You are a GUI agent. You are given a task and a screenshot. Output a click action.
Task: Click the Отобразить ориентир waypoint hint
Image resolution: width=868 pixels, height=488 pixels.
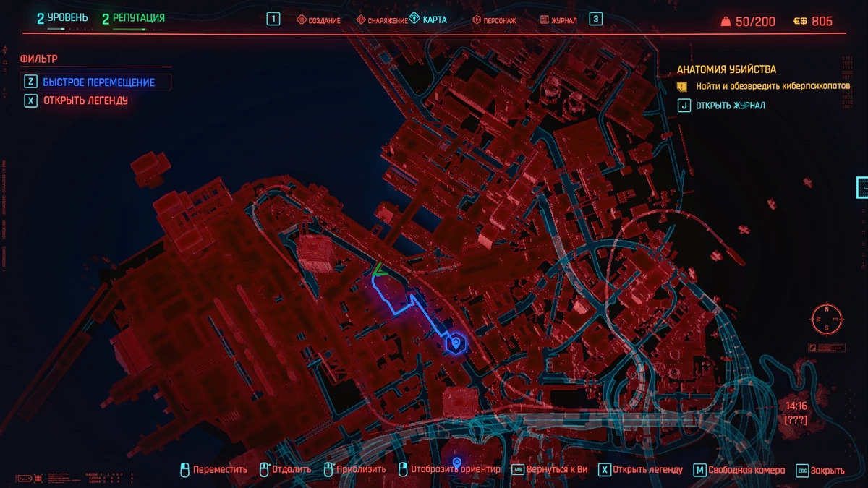coord(456,470)
